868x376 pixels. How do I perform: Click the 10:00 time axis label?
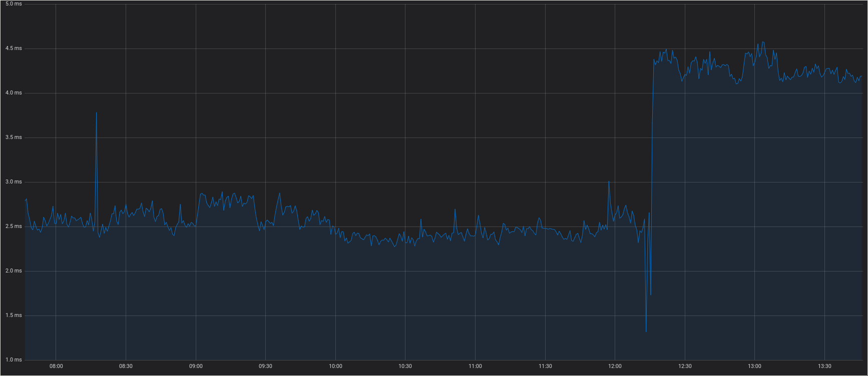tap(335, 366)
